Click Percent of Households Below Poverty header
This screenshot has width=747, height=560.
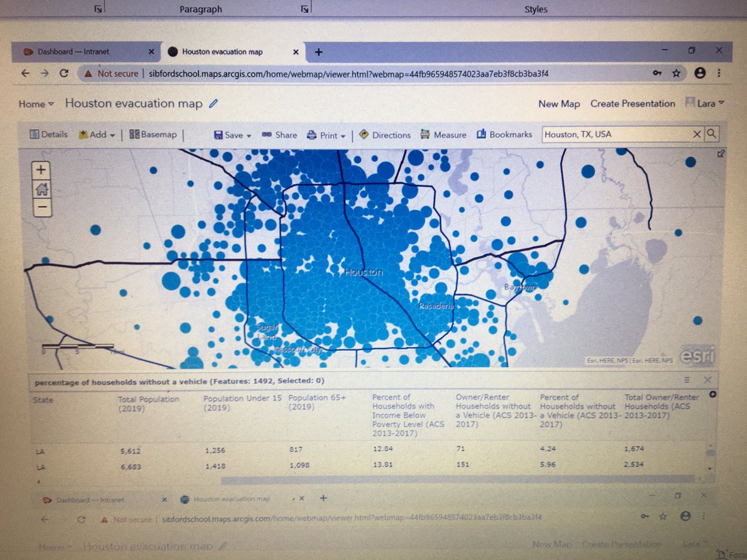coord(409,414)
